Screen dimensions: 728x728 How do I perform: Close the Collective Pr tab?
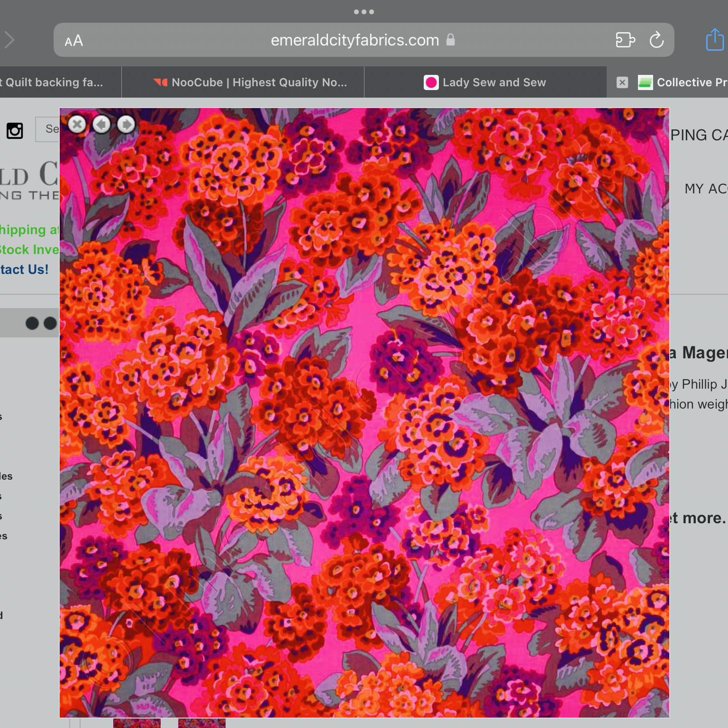[622, 82]
